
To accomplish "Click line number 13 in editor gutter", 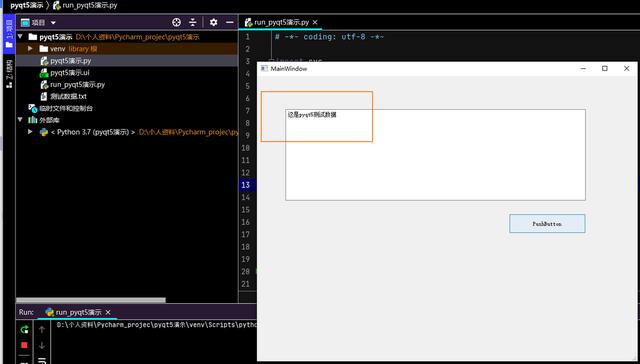I will coord(245,185).
